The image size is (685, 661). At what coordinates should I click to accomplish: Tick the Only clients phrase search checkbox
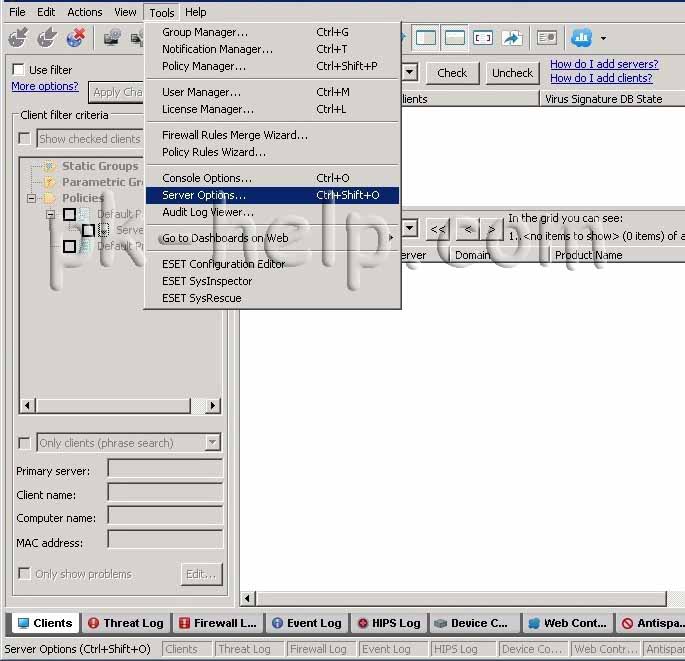pos(24,443)
